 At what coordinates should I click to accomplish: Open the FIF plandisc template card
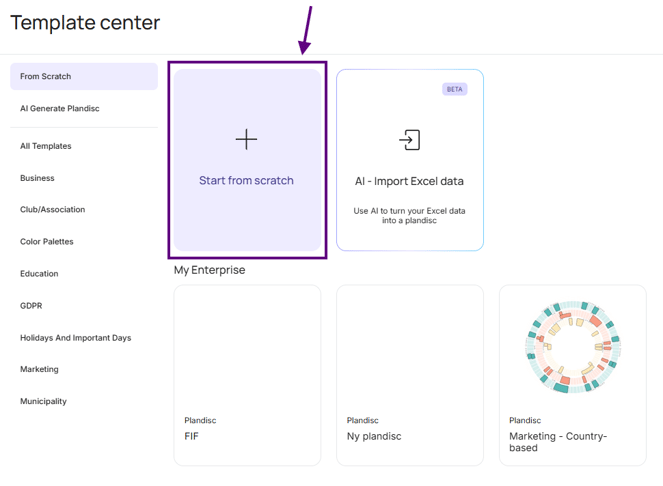click(x=247, y=375)
